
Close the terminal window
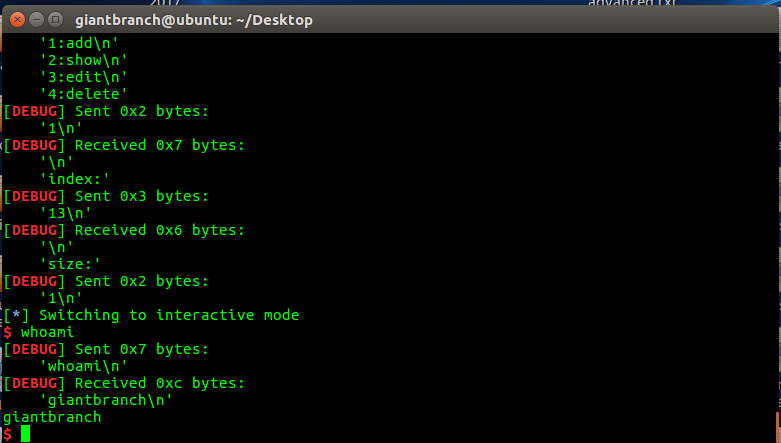pos(15,18)
